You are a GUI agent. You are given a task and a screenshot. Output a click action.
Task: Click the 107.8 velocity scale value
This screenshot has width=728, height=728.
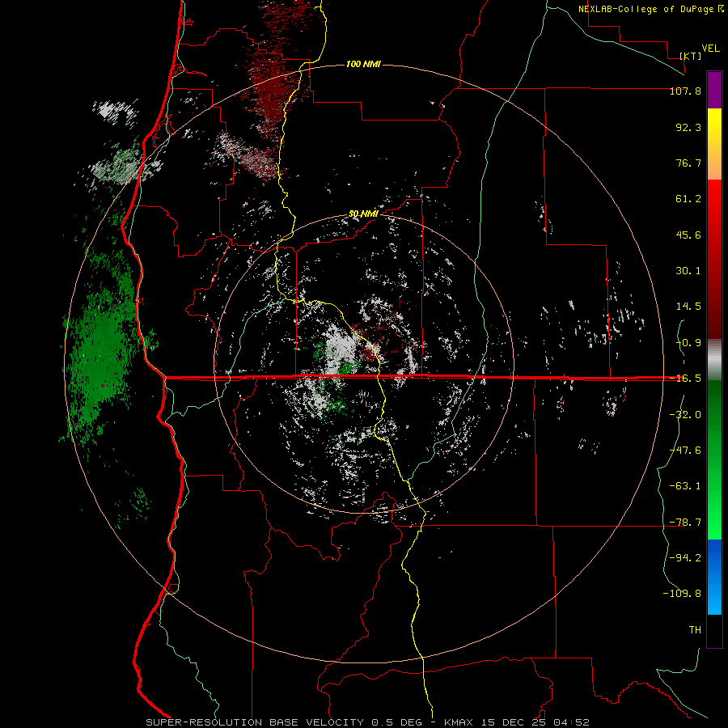[x=685, y=91]
